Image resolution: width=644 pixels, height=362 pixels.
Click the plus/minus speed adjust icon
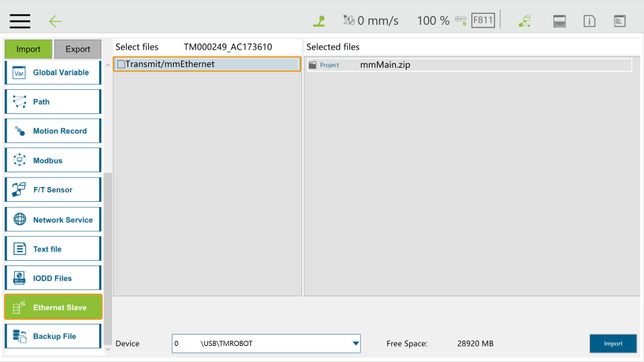(460, 20)
